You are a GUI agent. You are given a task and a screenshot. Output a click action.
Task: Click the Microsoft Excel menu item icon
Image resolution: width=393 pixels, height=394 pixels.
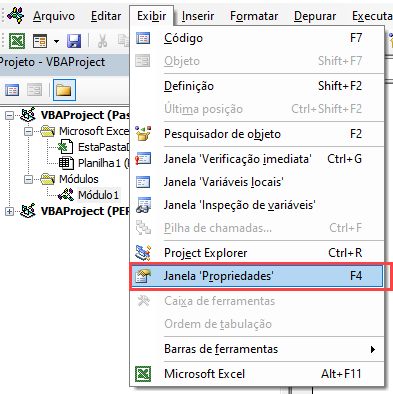click(143, 374)
